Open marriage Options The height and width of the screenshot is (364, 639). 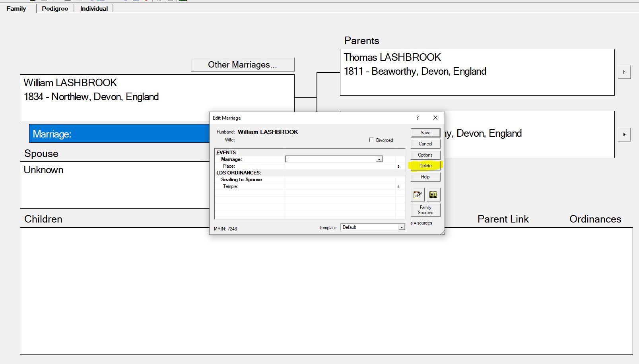425,155
